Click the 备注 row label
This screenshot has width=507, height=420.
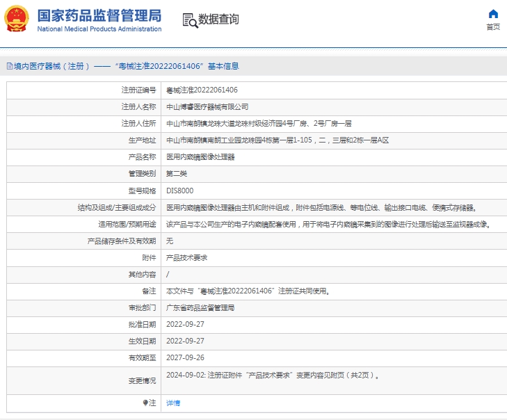(x=149, y=291)
